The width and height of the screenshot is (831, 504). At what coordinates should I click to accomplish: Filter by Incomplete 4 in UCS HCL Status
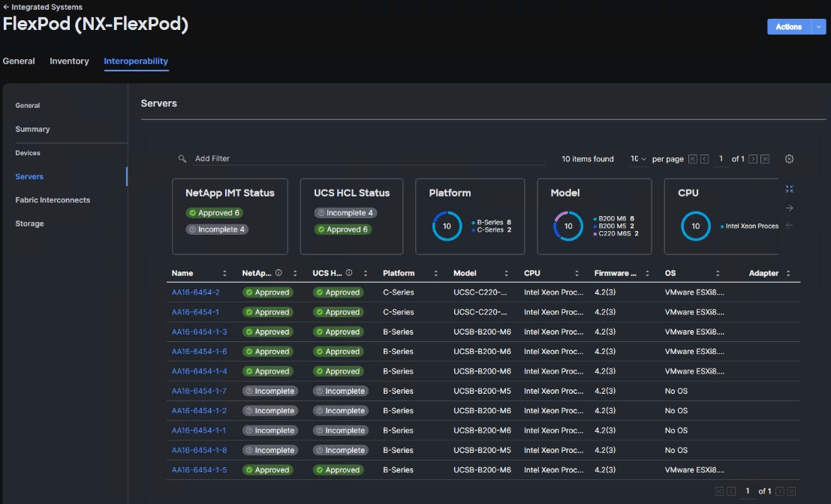(x=345, y=213)
